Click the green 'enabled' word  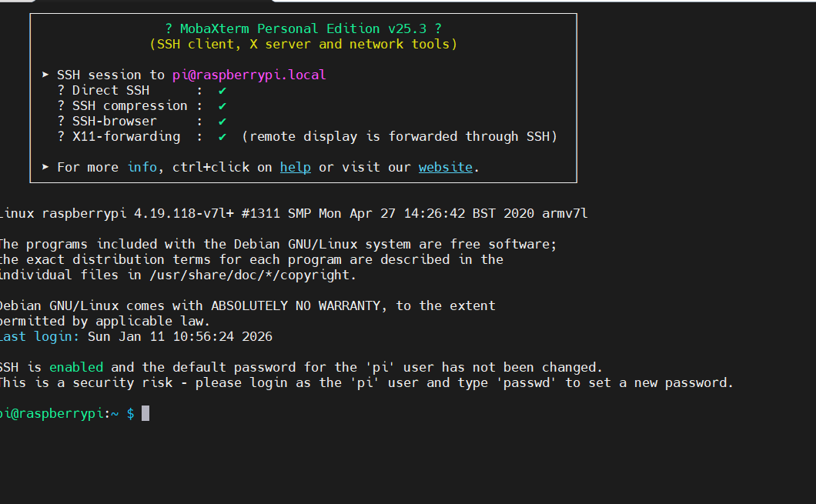coord(76,367)
